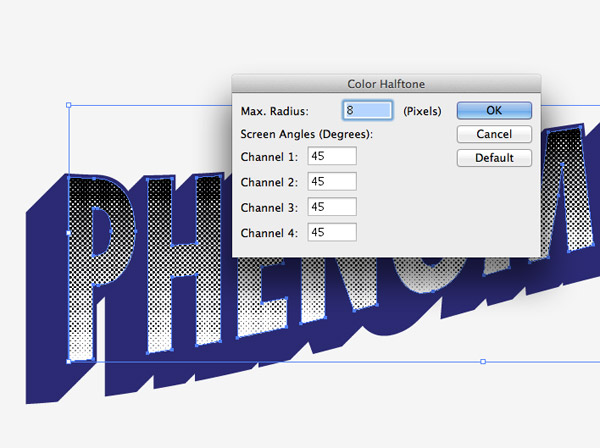Select the halftone letter H on canvas
The image size is (600, 448).
pos(184,260)
